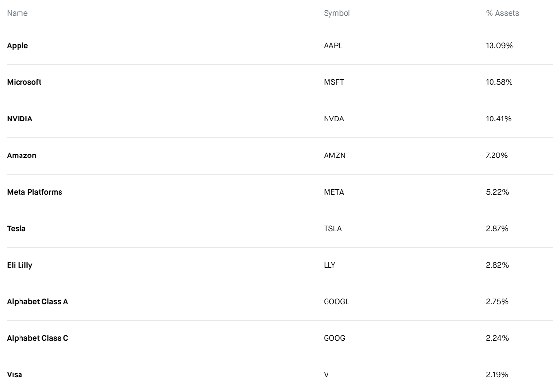Screen dimensions: 553x392
Task: Click the Amazon company name
Action: (x=21, y=156)
